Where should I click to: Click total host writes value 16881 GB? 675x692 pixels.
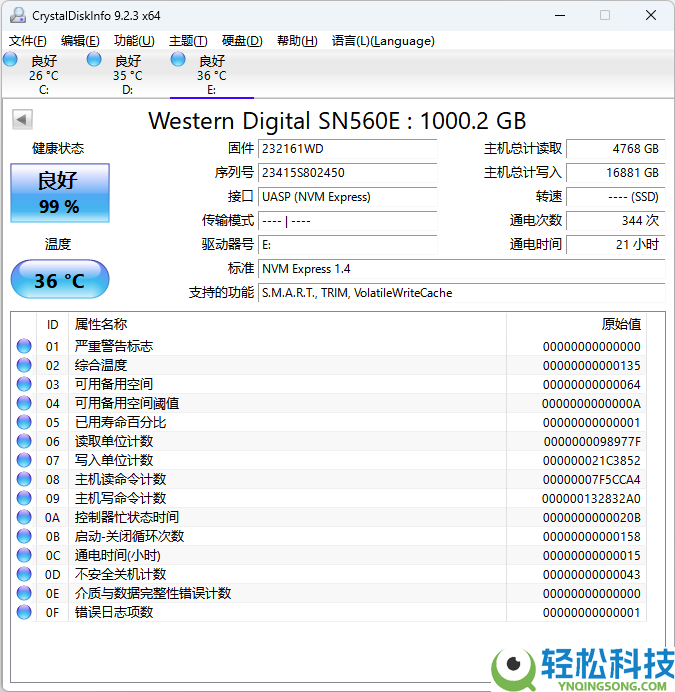(x=615, y=173)
